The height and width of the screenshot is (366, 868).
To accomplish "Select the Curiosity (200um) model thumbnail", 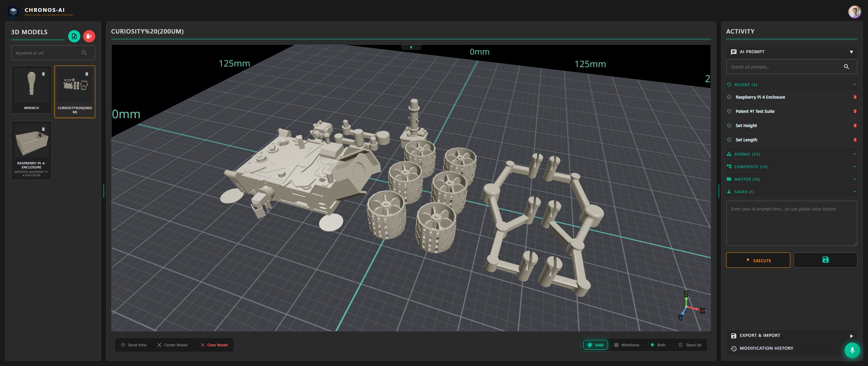I will pyautogui.click(x=75, y=91).
